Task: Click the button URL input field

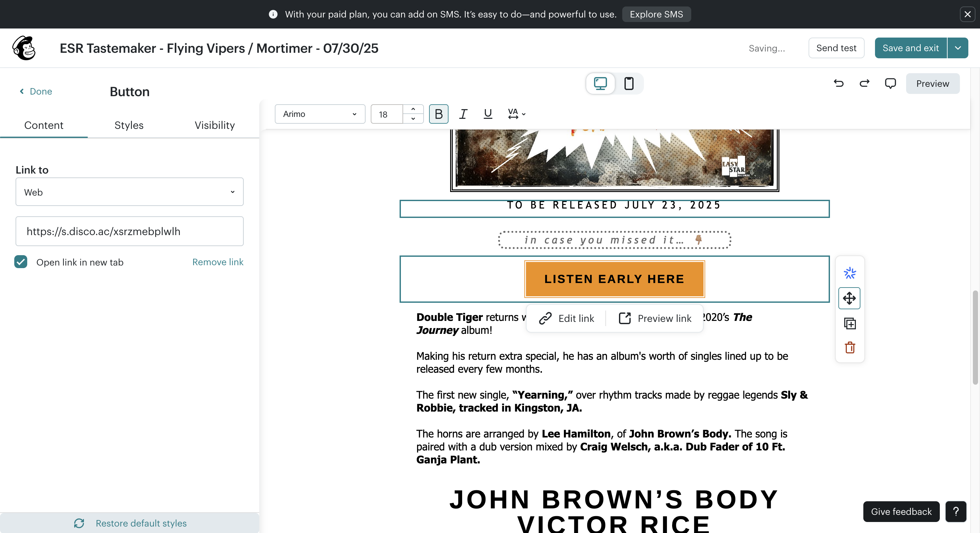Action: [129, 231]
